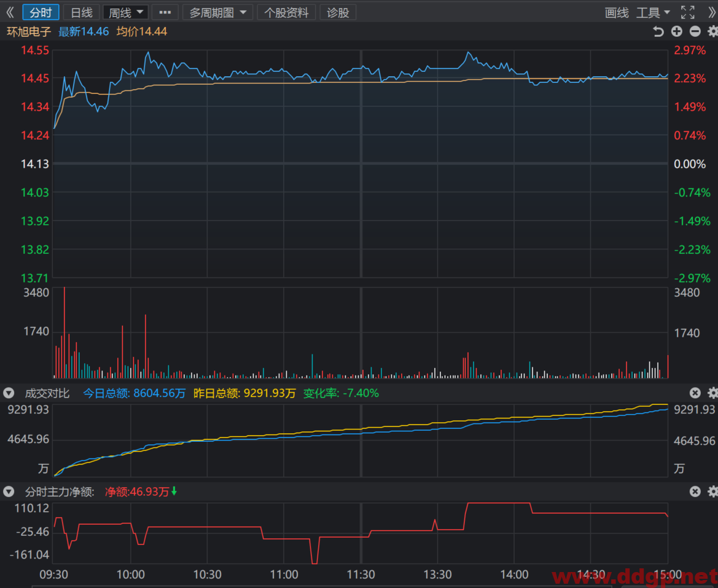Zoom out chart with minus icon
Viewport: 718px width, 588px height.
[695, 31]
